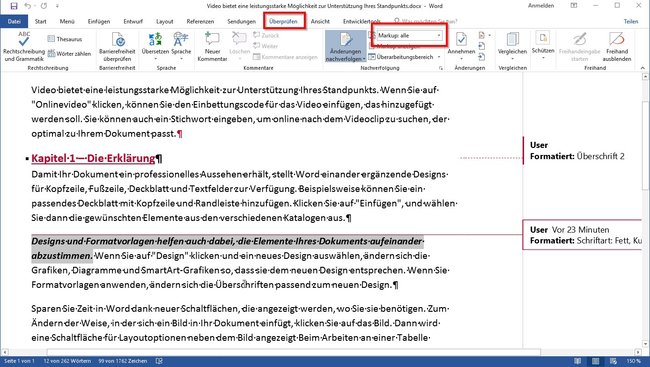
Task: Open the Thesaurus tool
Action: click(x=64, y=39)
